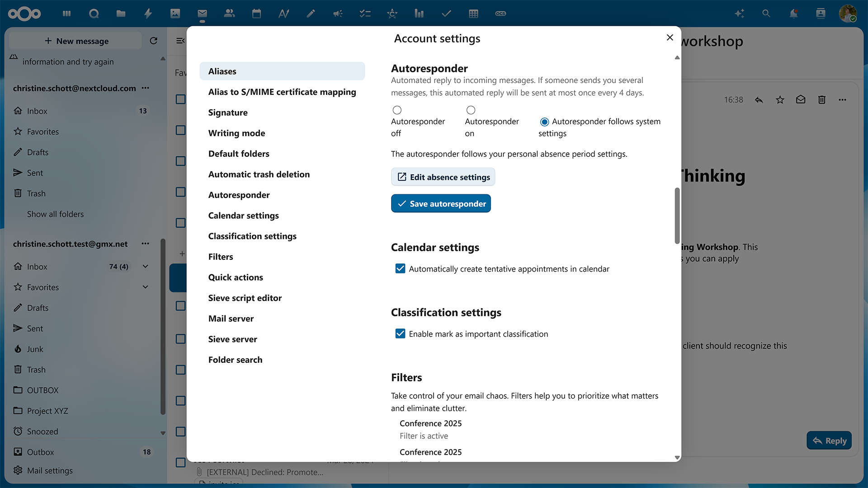Click the star favorite icon on message

tap(780, 100)
